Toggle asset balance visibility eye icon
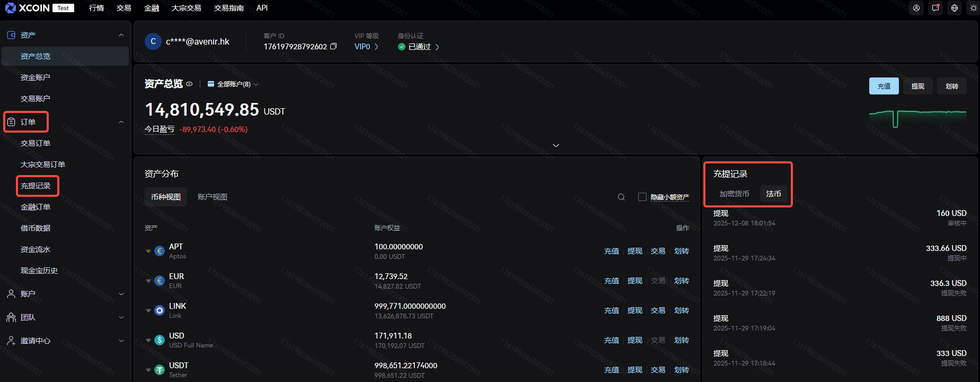This screenshot has width=980, height=382. point(189,84)
